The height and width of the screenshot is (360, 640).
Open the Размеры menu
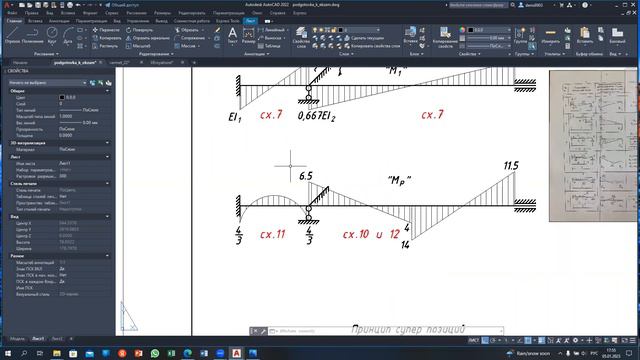(x=162, y=13)
